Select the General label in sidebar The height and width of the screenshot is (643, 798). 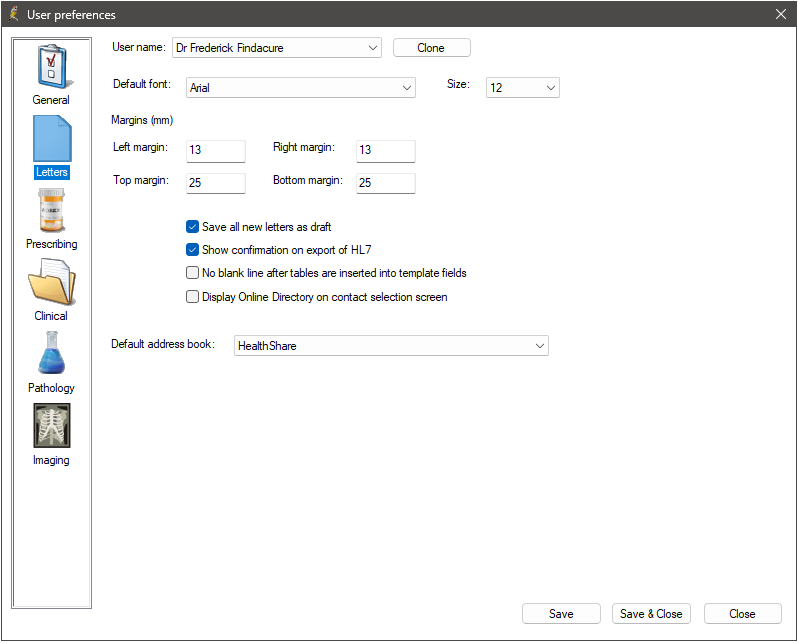[x=51, y=100]
